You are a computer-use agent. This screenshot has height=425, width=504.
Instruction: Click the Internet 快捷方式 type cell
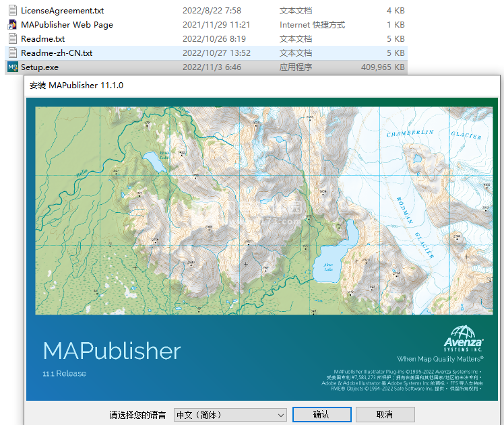[312, 25]
